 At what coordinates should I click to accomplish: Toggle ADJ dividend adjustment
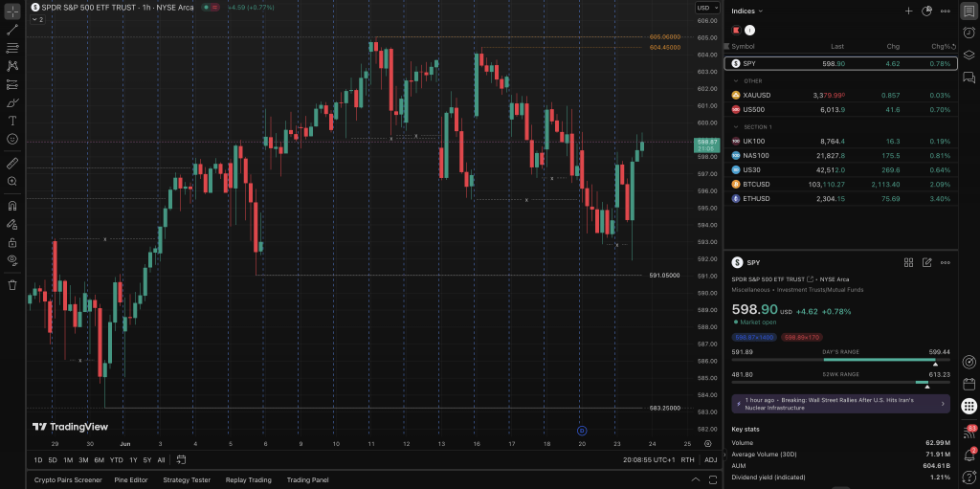(711, 459)
